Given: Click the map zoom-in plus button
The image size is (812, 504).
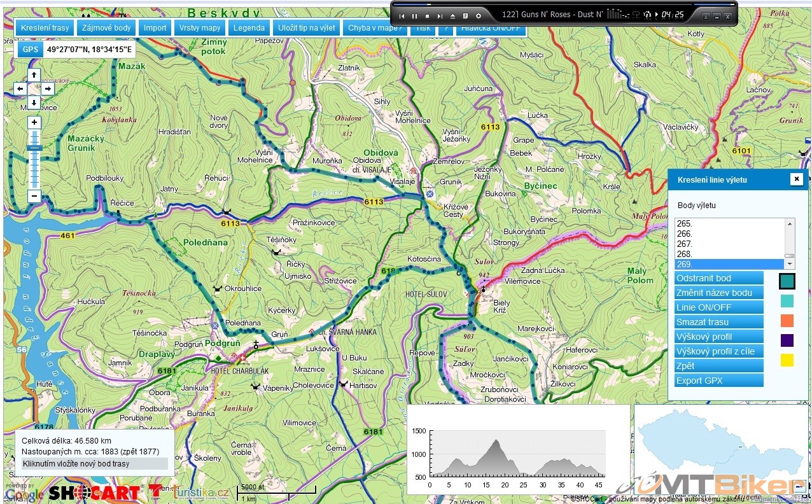Looking at the screenshot, I should point(34,122).
